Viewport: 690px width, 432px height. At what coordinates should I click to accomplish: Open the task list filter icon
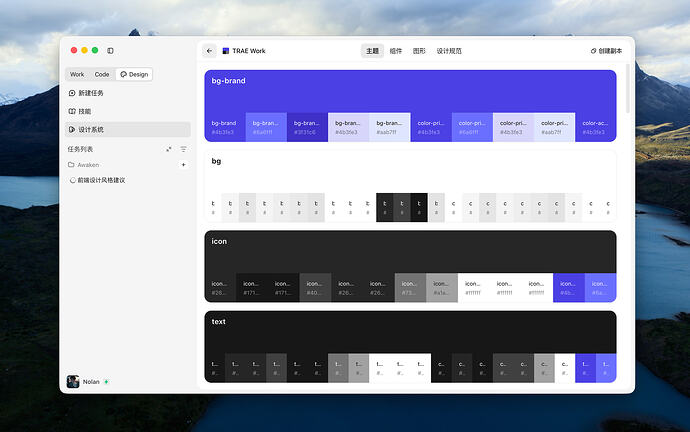tap(184, 150)
